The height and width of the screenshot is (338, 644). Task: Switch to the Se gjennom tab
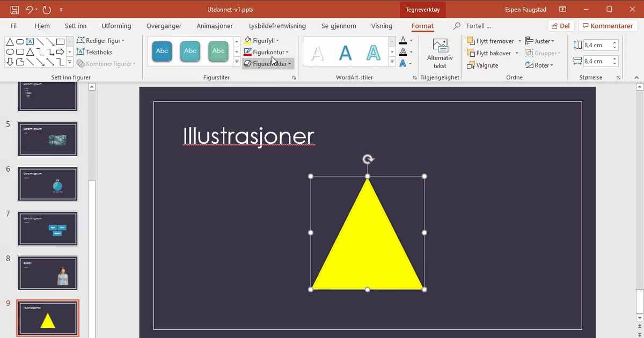[x=339, y=26]
